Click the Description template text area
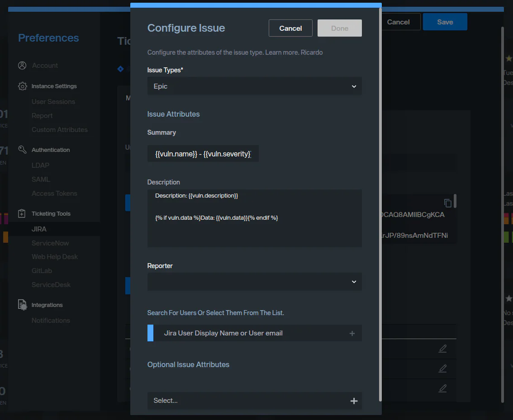The height and width of the screenshot is (420, 513). (254, 218)
